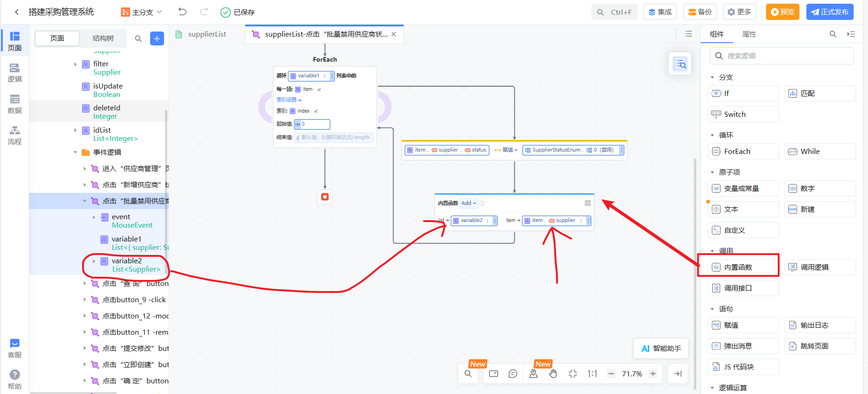Redo the last action
This screenshot has width=868, height=394.
coord(204,12)
